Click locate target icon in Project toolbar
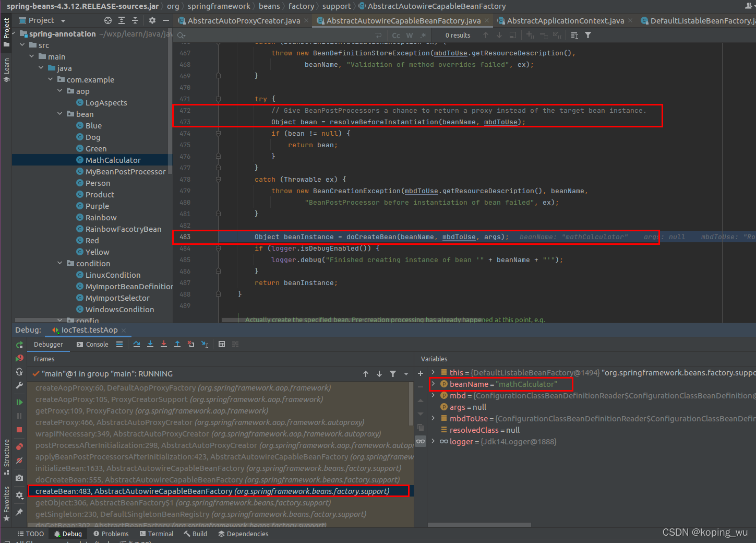Image resolution: width=756 pixels, height=543 pixels. pos(108,20)
